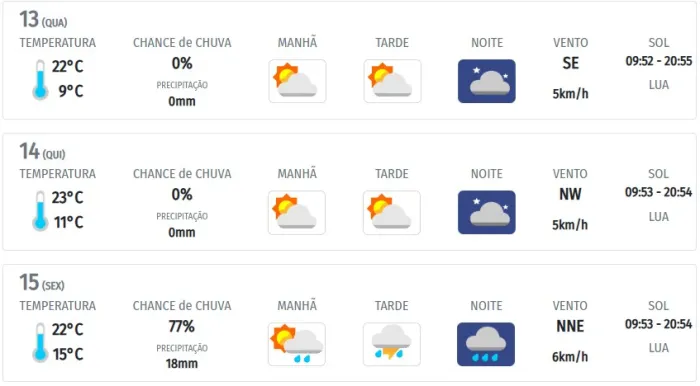Click the 18mm precipitation value
Screen dimensions: 700x386
click(x=182, y=364)
